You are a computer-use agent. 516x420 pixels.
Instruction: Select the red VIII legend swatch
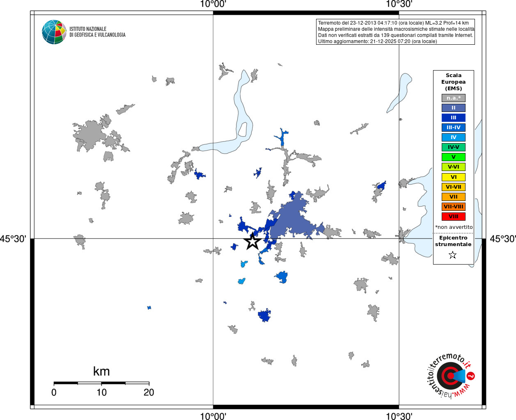click(x=454, y=217)
